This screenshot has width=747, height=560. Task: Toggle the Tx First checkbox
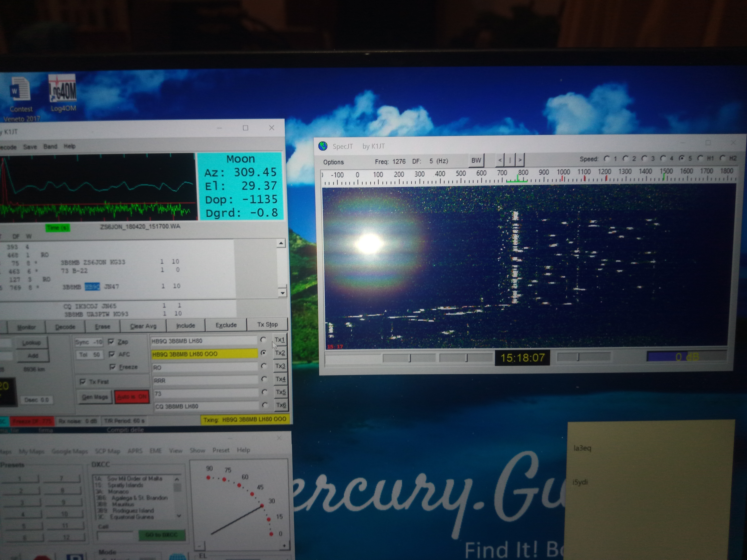(83, 382)
